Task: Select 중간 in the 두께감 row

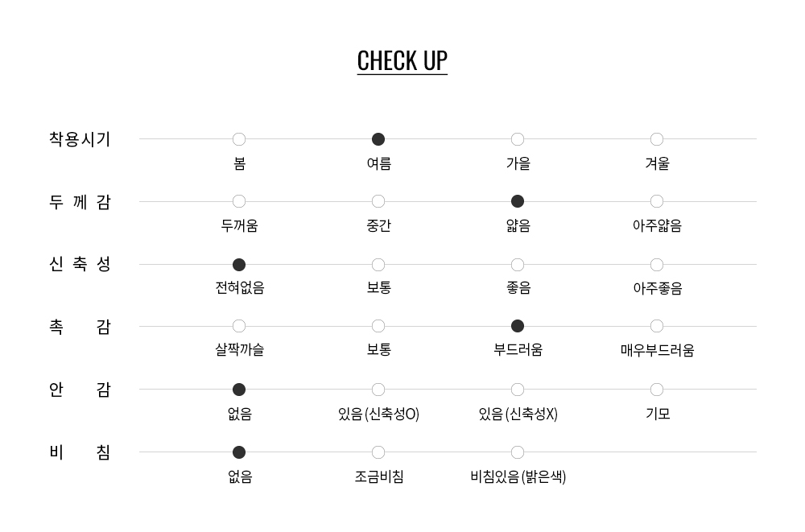Action: pos(378,201)
